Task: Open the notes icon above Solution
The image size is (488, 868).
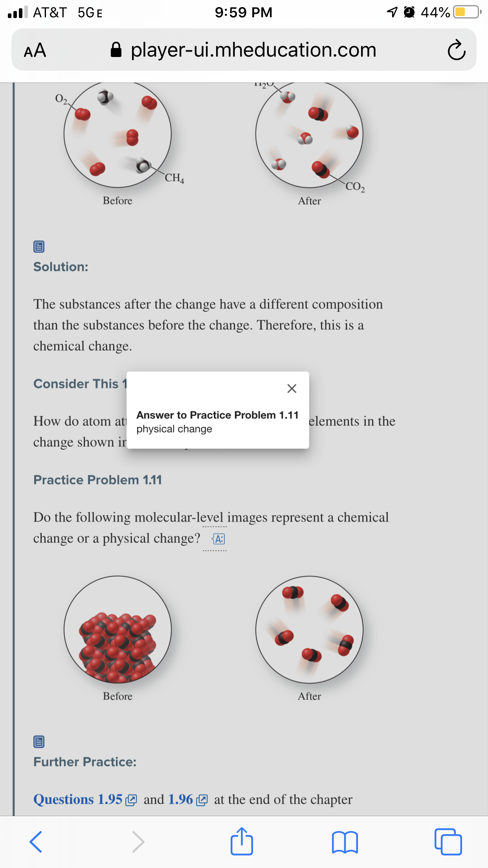Action: (x=39, y=246)
